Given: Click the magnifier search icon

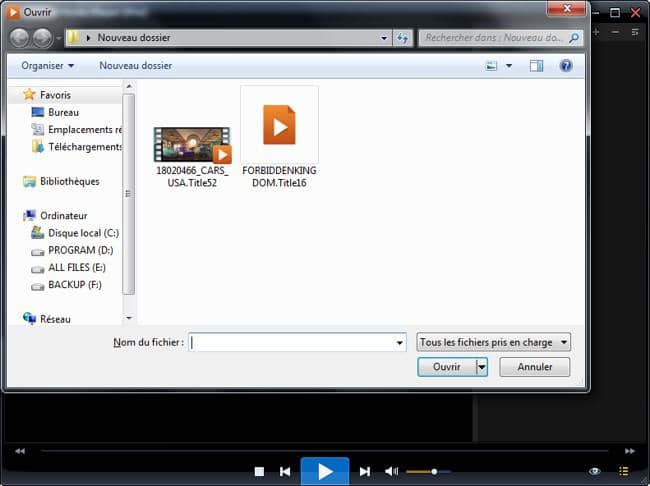Looking at the screenshot, I should [x=574, y=38].
